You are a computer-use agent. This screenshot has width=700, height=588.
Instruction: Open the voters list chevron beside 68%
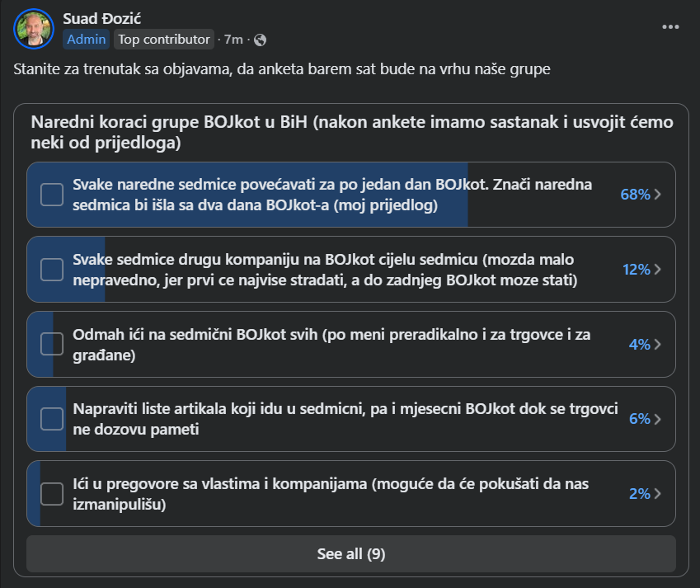[x=658, y=195]
